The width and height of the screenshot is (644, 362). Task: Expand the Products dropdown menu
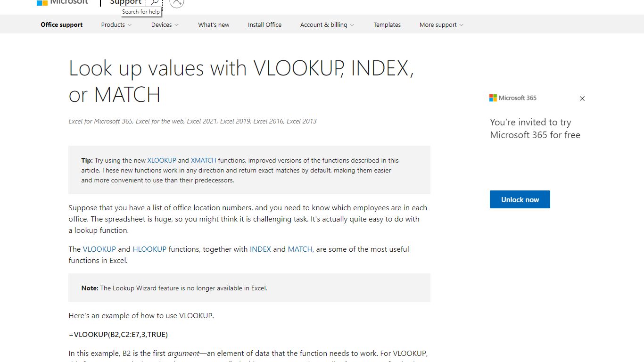pyautogui.click(x=116, y=25)
